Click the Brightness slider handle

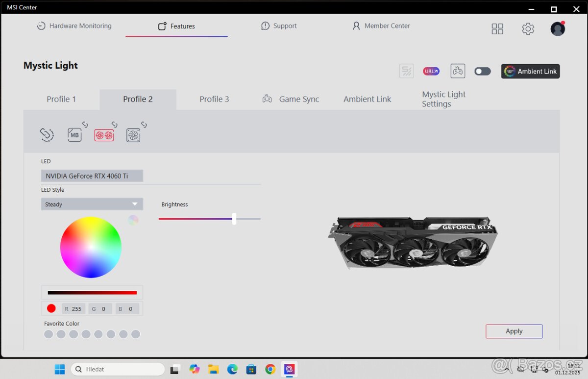[234, 219]
